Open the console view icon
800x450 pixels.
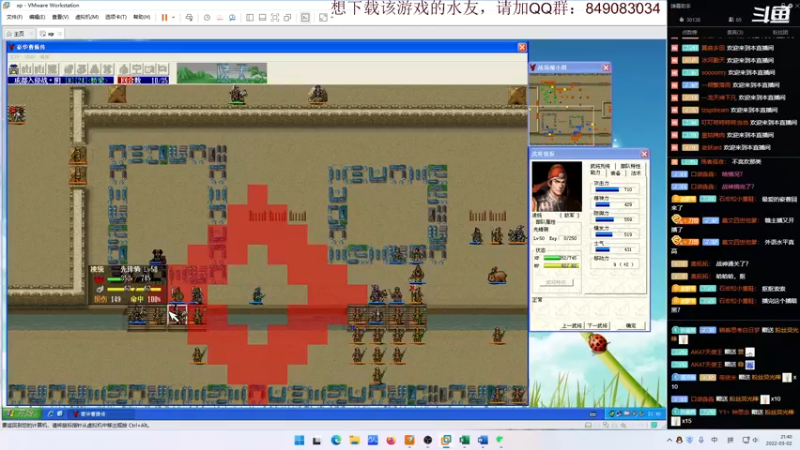[305, 17]
